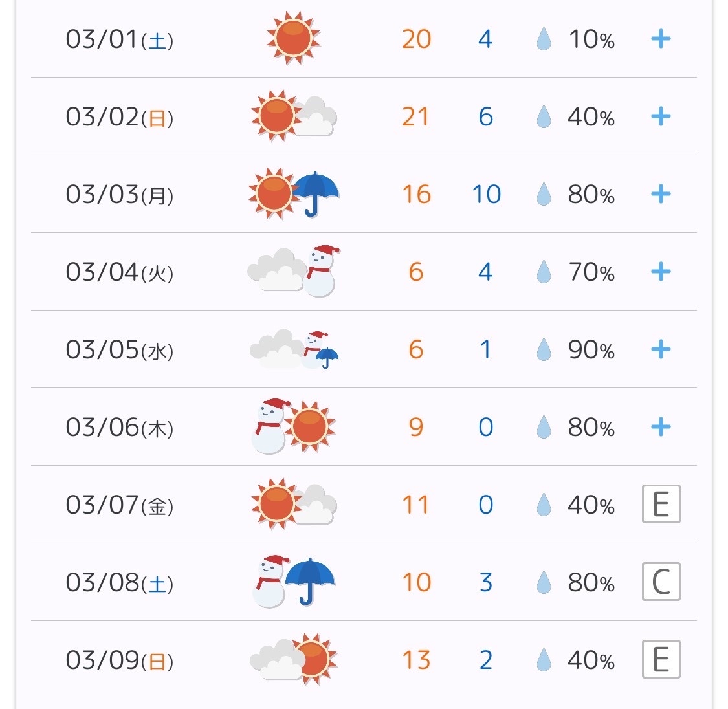Click the sun and umbrella icon for 03/03

(294, 193)
